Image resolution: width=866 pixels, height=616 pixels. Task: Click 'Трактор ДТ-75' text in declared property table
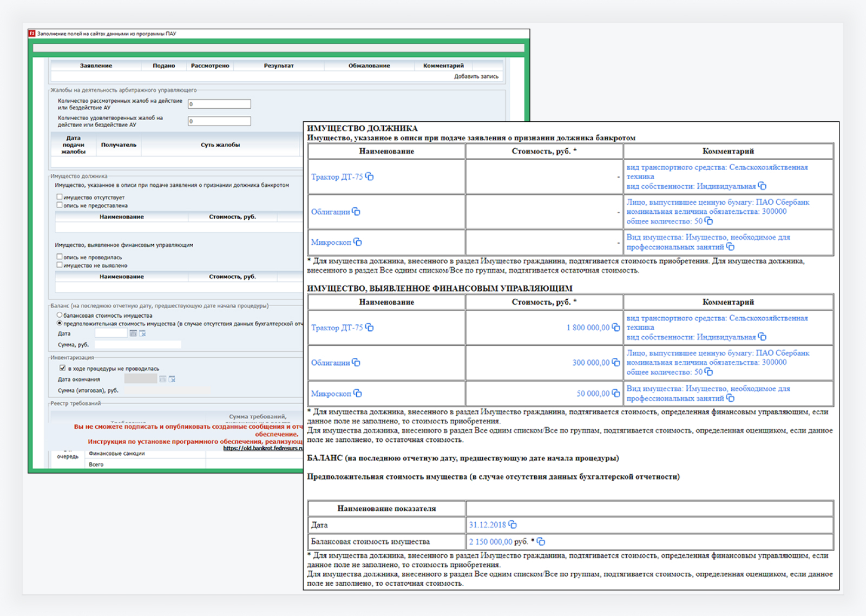(x=337, y=177)
